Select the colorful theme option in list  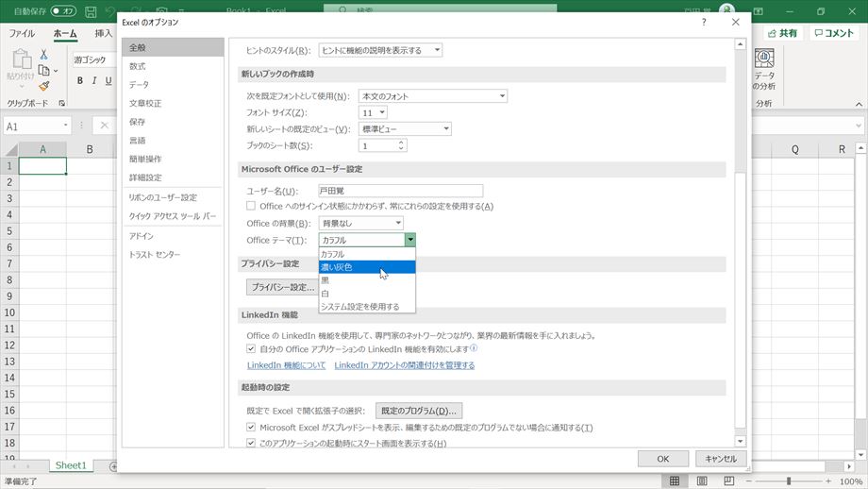pos(367,254)
